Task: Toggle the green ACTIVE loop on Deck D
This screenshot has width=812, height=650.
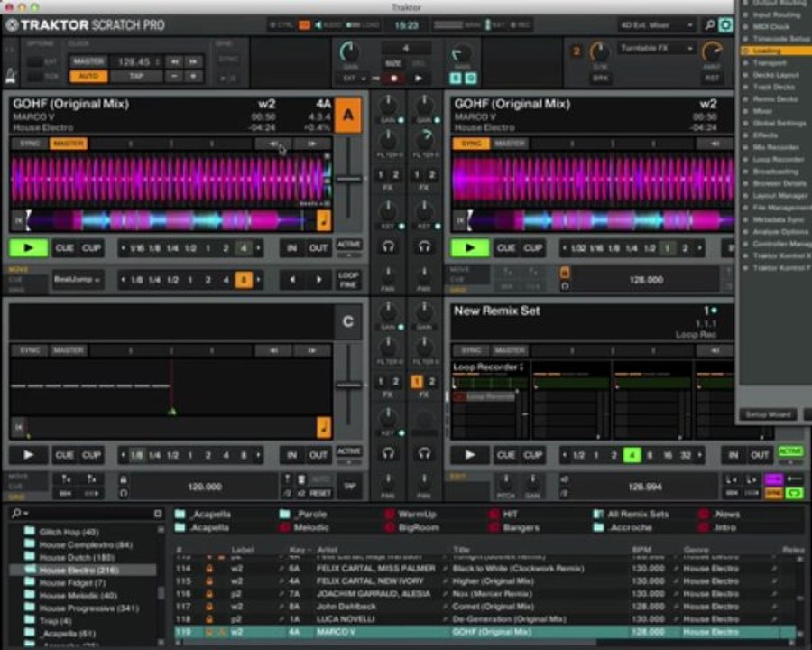Action: point(790,451)
